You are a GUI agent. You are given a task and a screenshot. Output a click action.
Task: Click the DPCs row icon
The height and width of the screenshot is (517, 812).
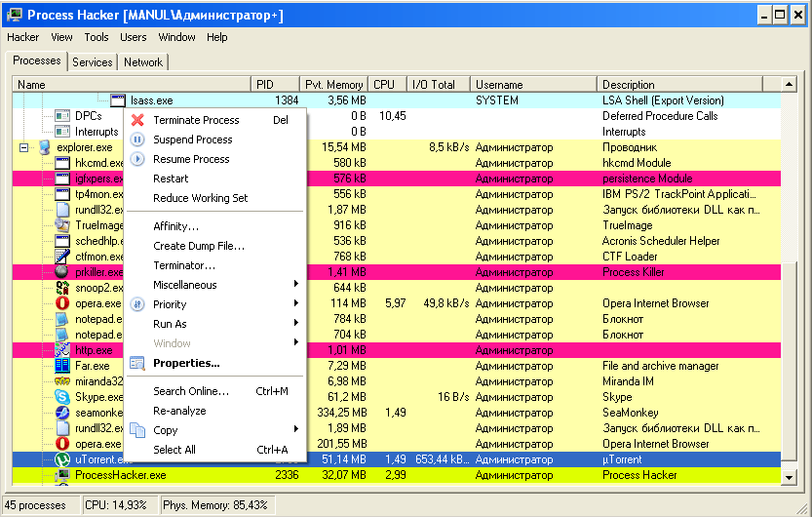(x=62, y=116)
